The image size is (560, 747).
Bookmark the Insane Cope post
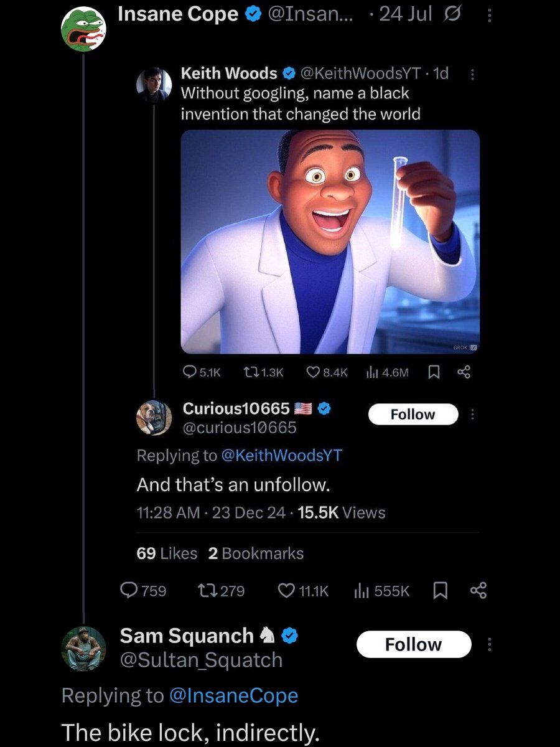[x=440, y=591]
